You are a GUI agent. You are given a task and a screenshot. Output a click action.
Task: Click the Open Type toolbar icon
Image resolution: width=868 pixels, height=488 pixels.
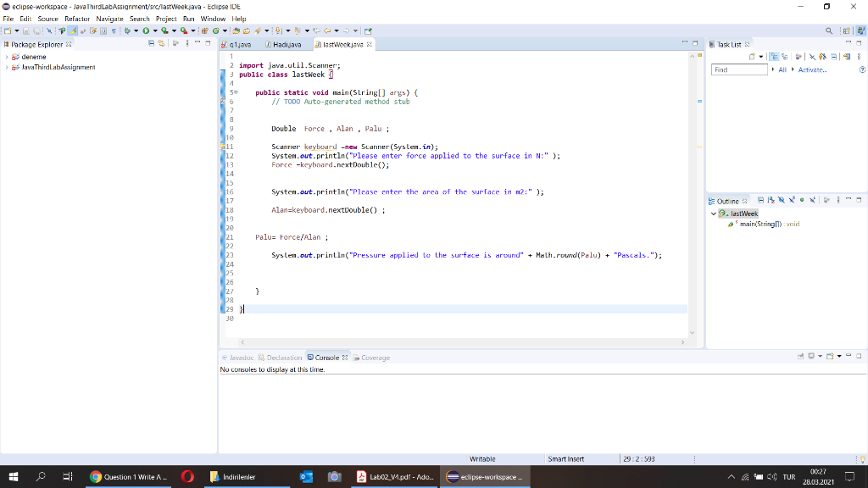(x=236, y=31)
